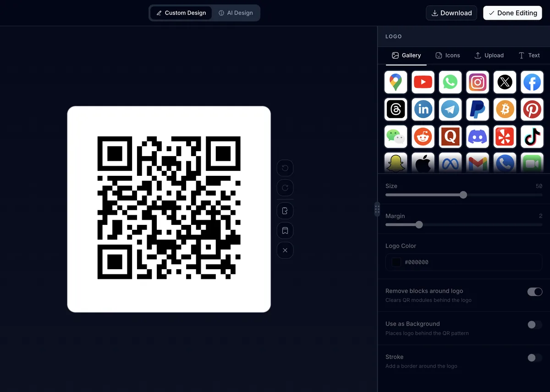
Task: Choose the WhatsApp logo
Action: (450, 82)
